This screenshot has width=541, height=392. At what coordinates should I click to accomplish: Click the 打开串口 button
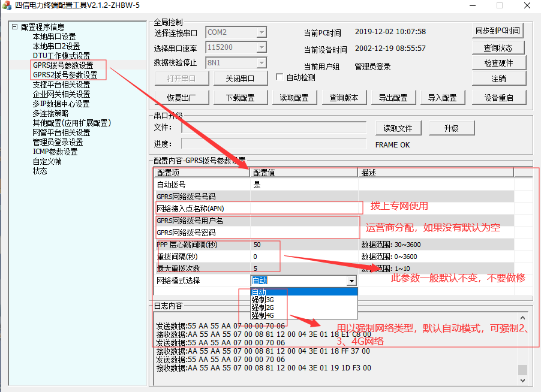pos(182,79)
